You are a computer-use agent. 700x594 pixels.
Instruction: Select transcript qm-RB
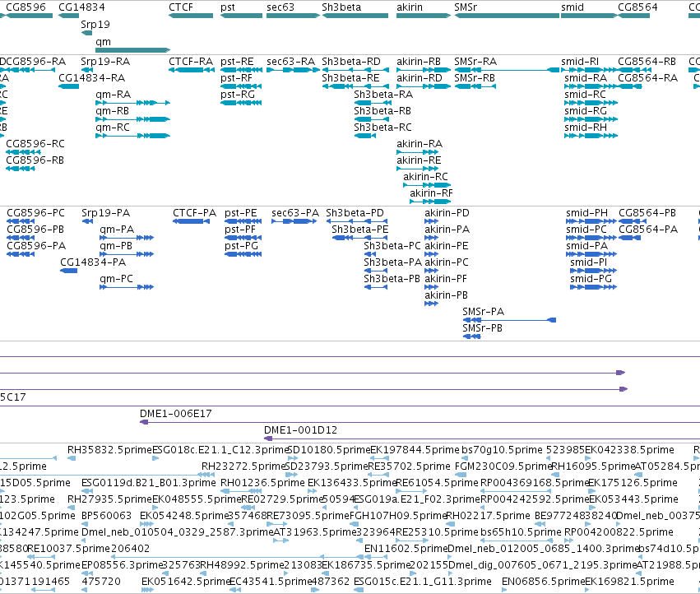[x=132, y=119]
